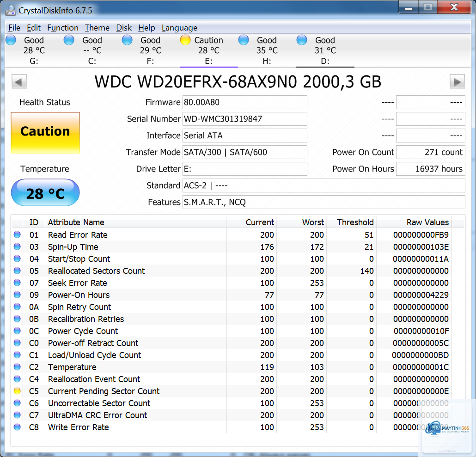Screen dimensions: 476x457
Task: Click status dot for UltraDMA CRC Error Count
Action: pos(17,415)
